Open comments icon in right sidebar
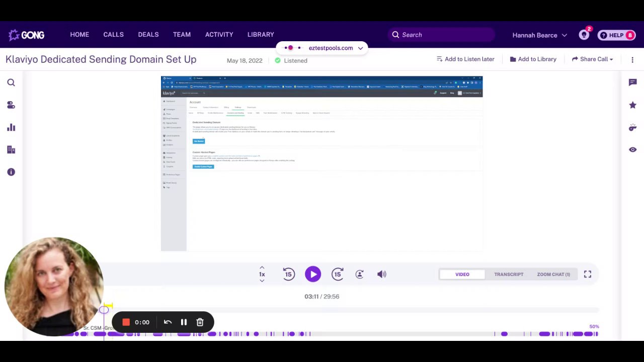Screen dimensions: 644x362 [632, 82]
